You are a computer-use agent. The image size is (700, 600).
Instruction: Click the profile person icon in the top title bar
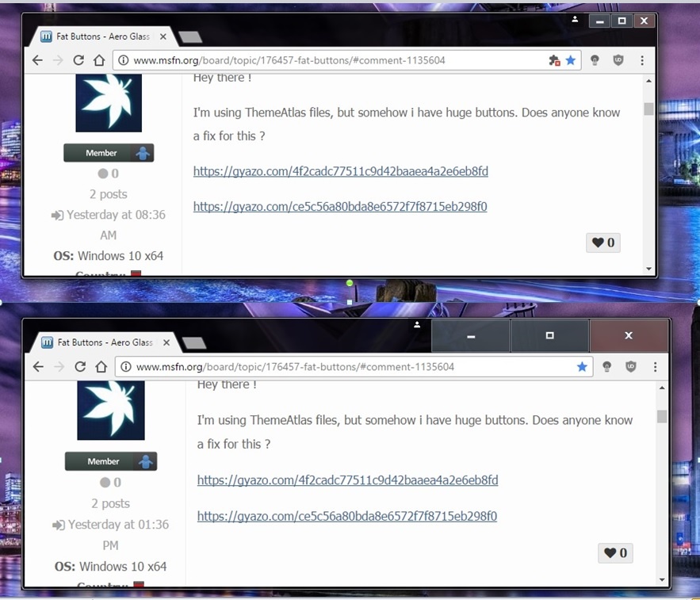[576, 19]
